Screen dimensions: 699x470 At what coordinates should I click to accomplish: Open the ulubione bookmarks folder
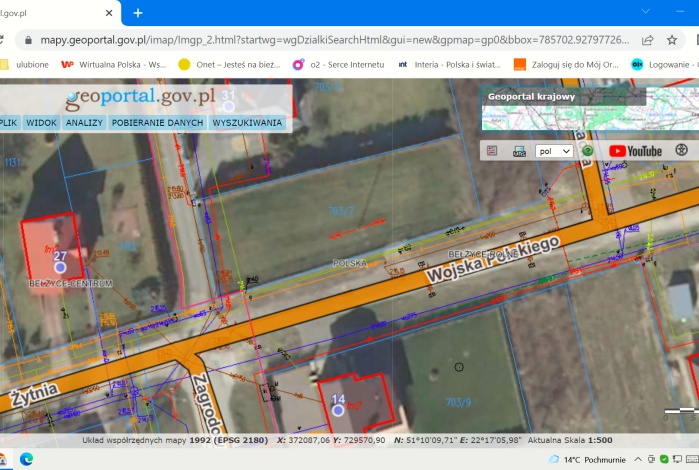(x=25, y=65)
